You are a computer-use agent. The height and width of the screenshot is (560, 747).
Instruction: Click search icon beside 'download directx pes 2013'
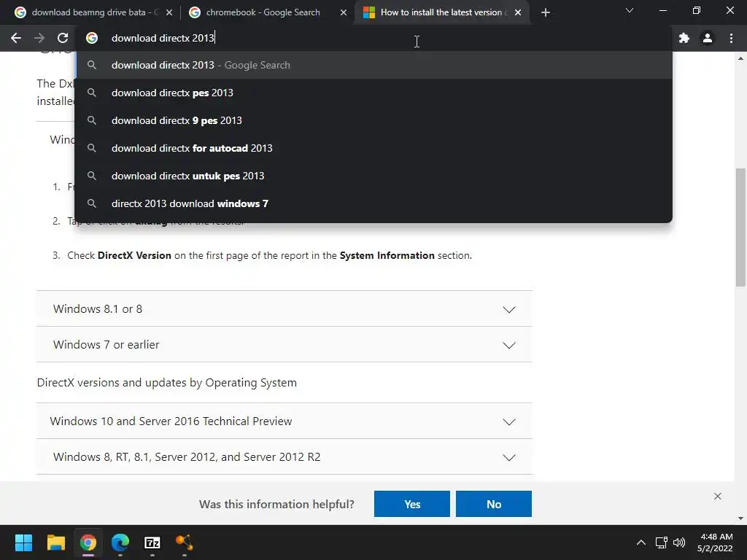tap(92, 93)
